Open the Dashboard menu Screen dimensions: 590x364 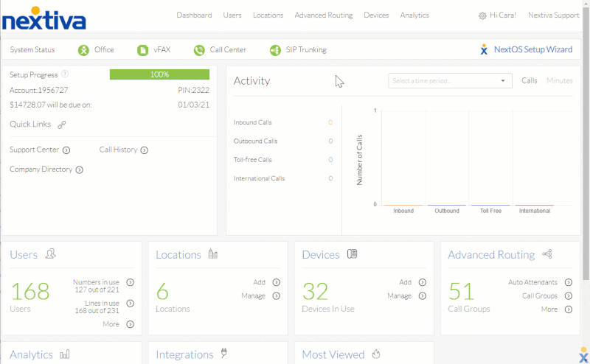194,15
